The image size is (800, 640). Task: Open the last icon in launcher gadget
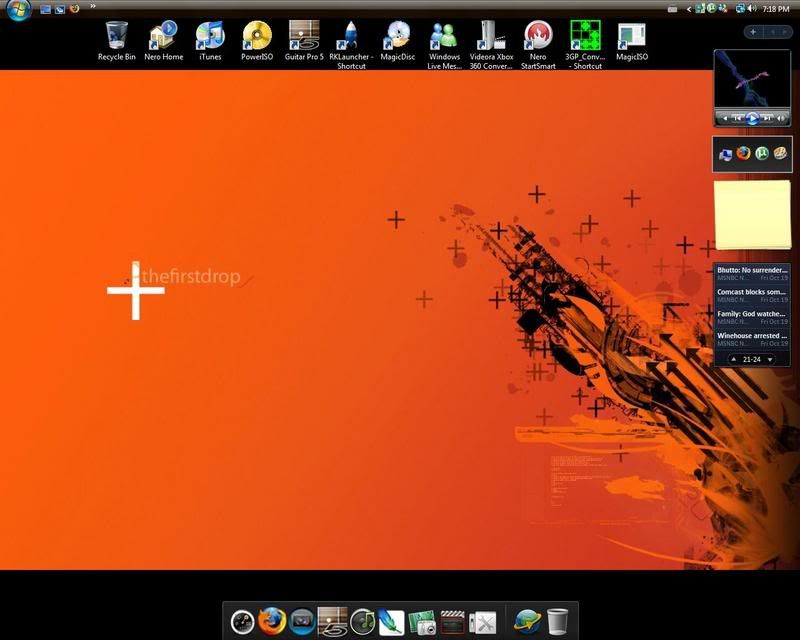coord(780,153)
